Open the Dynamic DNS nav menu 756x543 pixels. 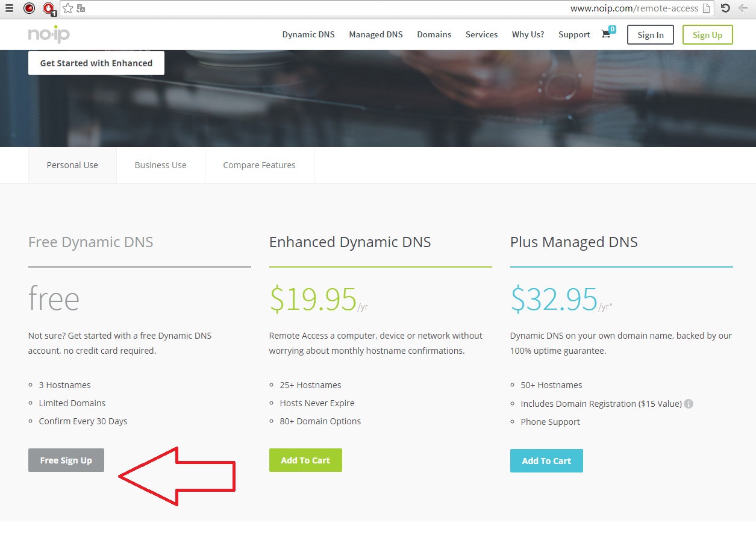pos(308,34)
